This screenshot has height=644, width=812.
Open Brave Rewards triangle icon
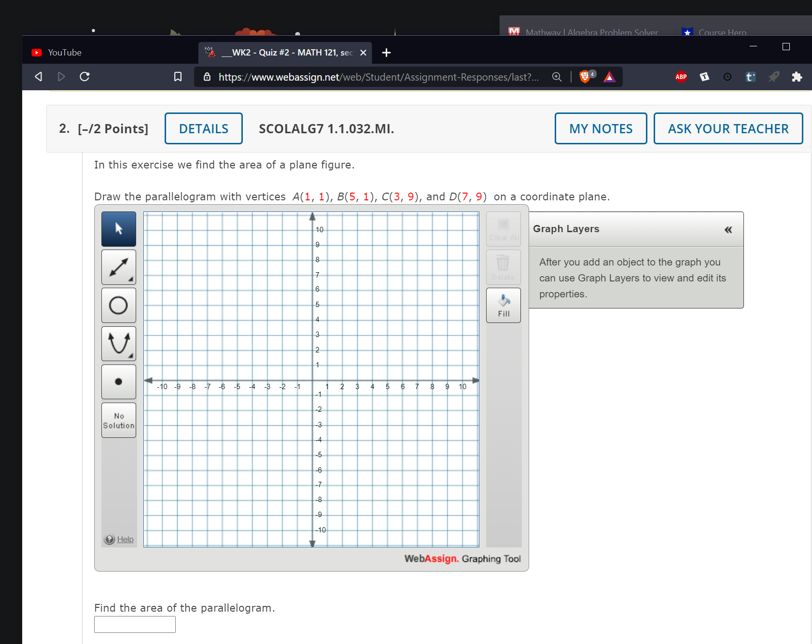pyautogui.click(x=609, y=77)
